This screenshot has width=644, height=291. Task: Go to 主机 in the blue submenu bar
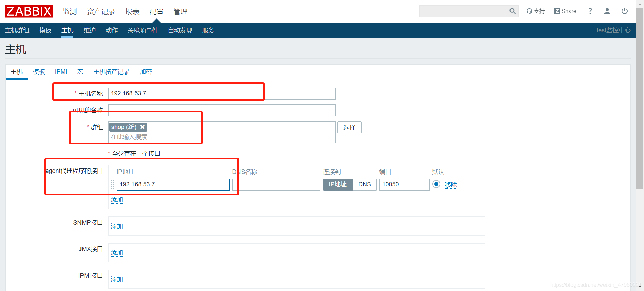click(67, 30)
